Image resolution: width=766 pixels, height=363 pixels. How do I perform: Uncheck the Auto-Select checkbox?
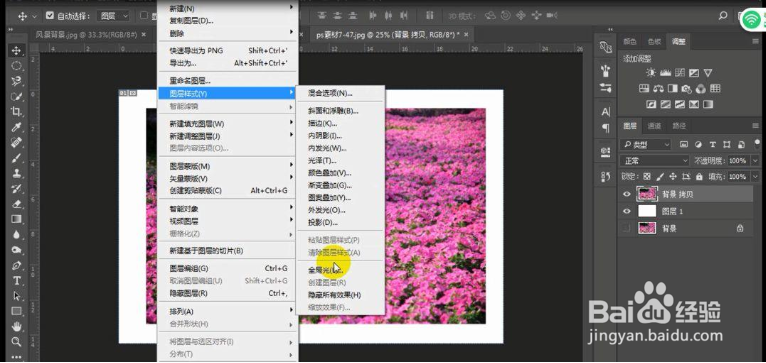click(49, 16)
